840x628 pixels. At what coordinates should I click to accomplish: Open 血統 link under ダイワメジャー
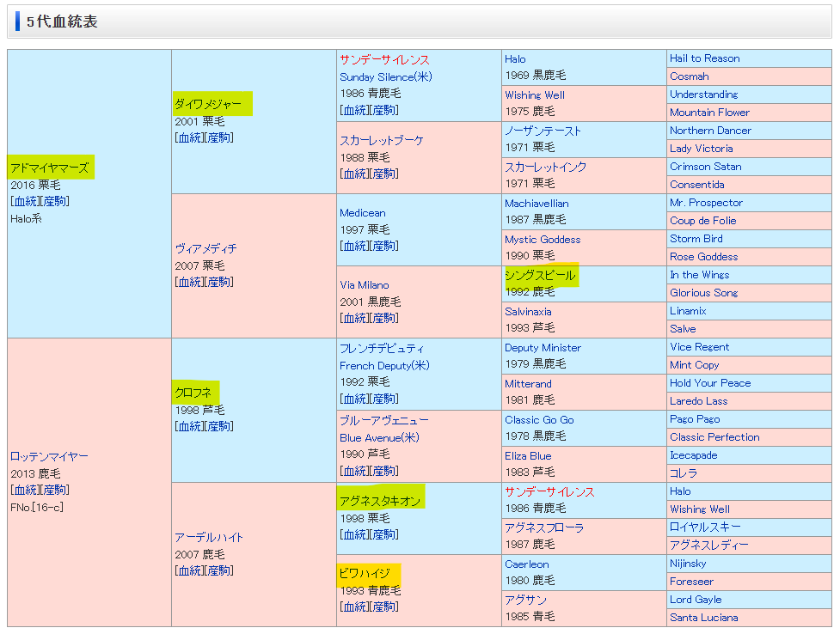189,137
